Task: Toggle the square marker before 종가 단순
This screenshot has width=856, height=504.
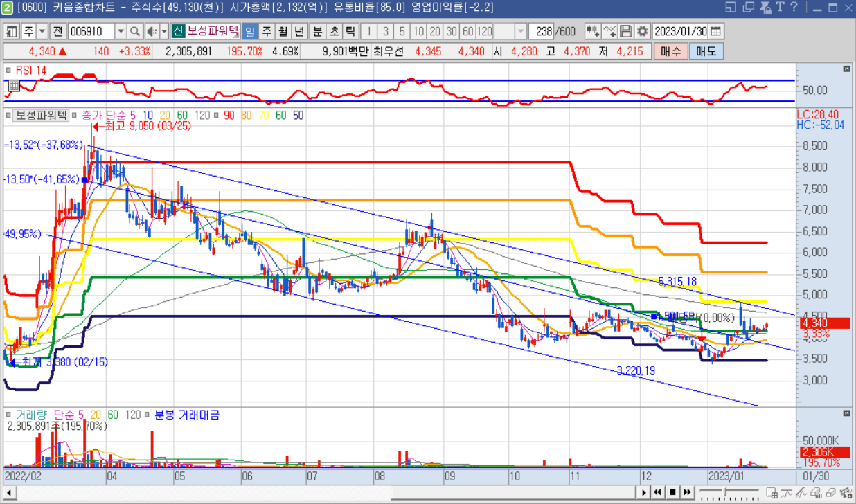Action: tap(75, 116)
